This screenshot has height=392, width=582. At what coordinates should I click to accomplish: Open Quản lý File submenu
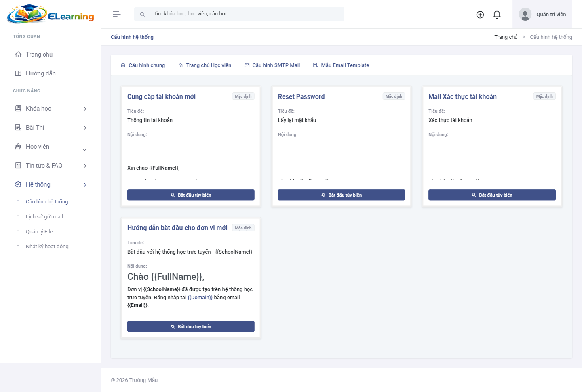pyautogui.click(x=39, y=231)
